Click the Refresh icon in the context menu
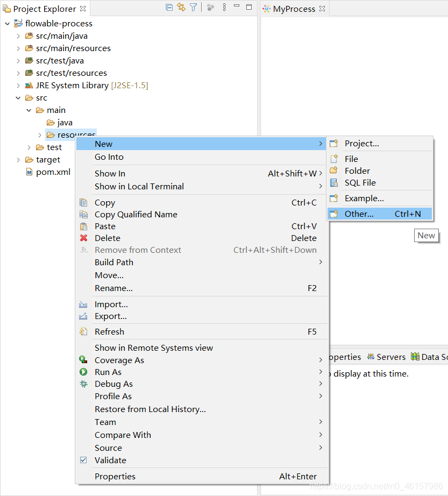The height and width of the screenshot is (496, 448). [84, 331]
